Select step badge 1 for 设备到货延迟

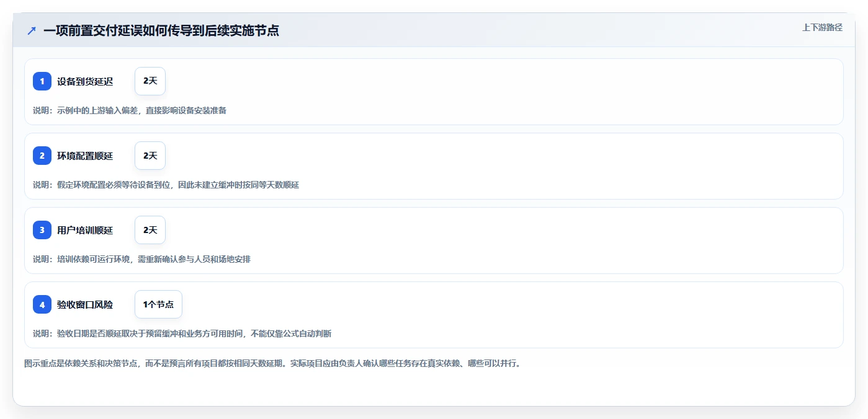point(42,81)
